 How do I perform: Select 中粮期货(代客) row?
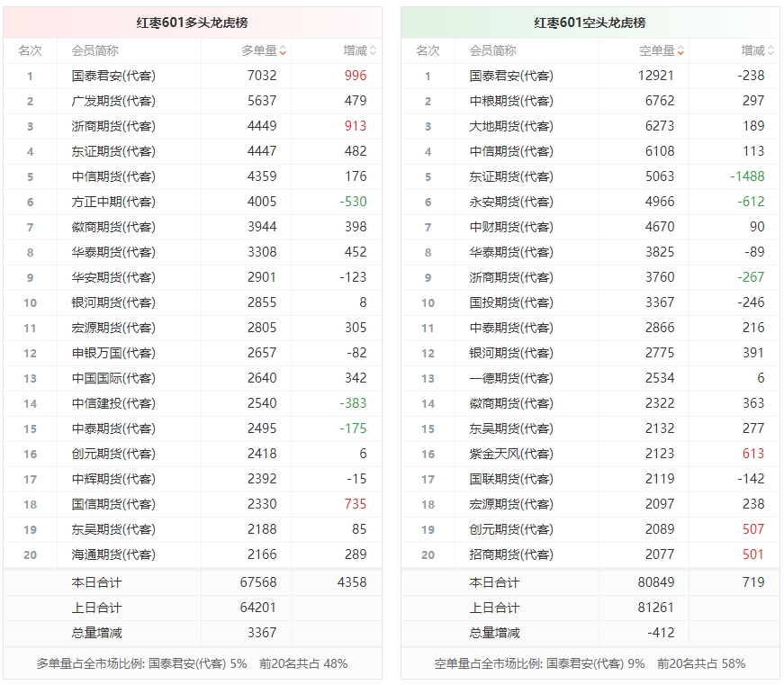tap(590, 101)
